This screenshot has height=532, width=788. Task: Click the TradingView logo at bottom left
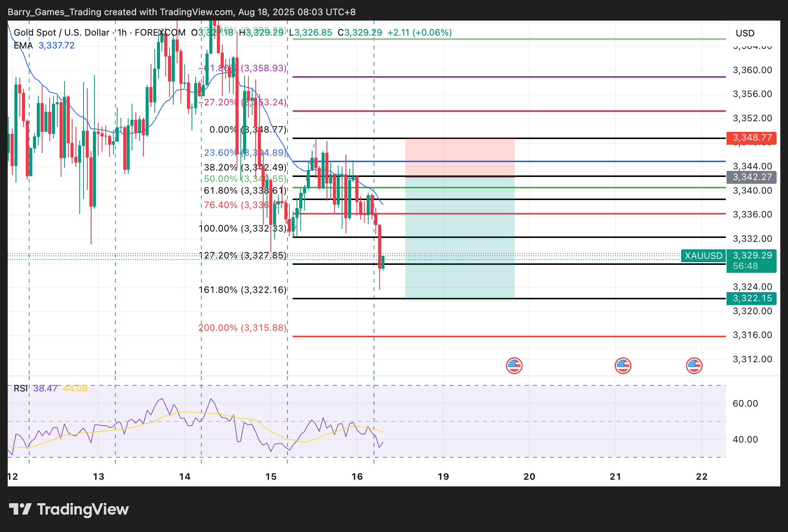pos(69,509)
